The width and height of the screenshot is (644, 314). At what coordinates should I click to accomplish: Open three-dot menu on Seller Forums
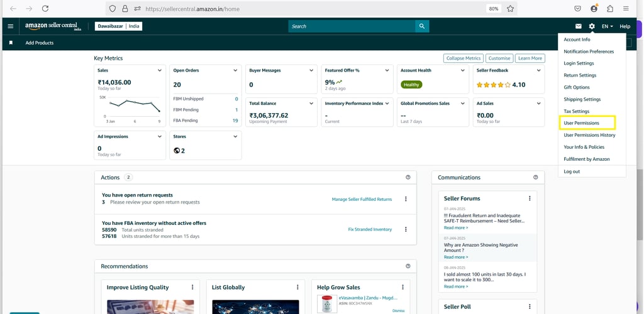530,198
